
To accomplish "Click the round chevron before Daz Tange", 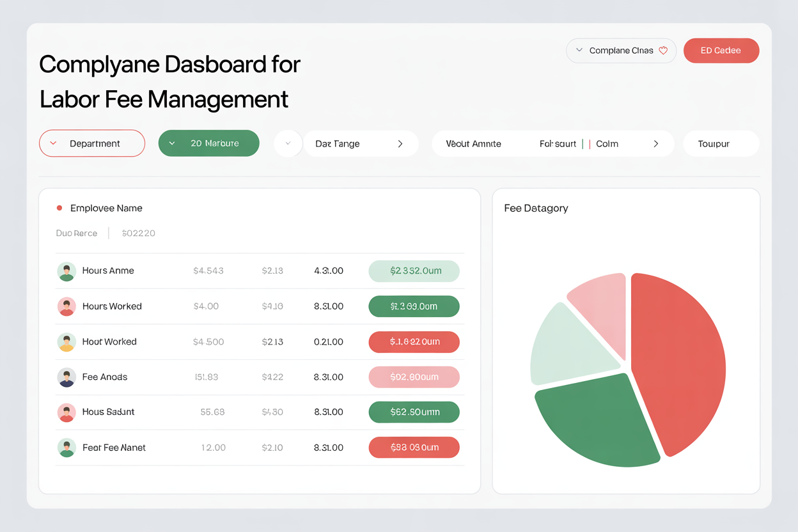I will pos(288,144).
